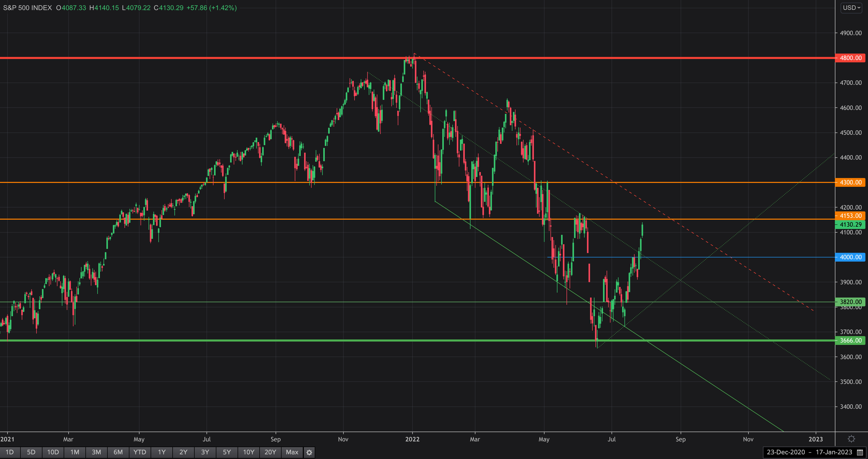This screenshot has width=868, height=459.
Task: Click the S&P 500 INDEX title
Action: (28, 8)
